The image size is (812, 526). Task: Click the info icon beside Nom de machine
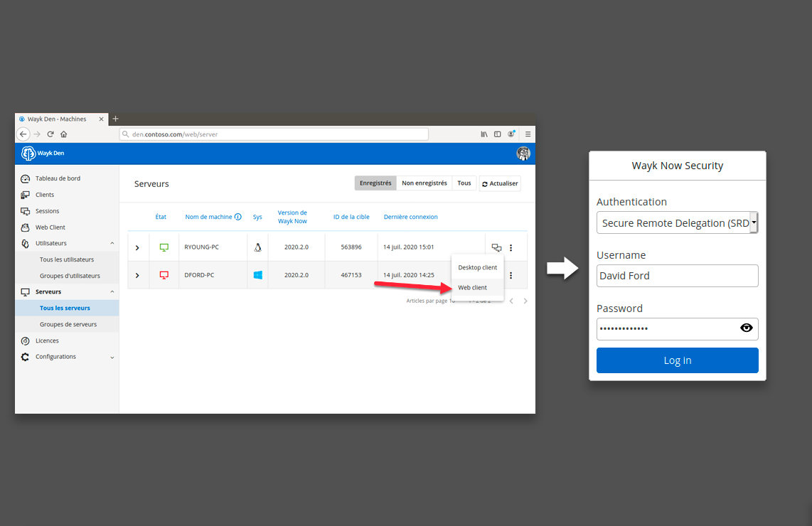pos(237,217)
